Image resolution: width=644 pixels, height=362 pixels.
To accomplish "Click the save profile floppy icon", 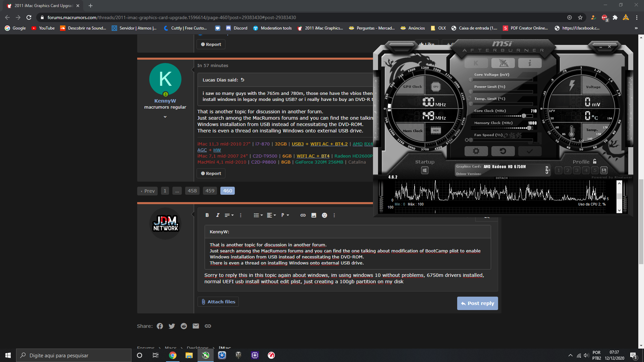I will (x=604, y=170).
